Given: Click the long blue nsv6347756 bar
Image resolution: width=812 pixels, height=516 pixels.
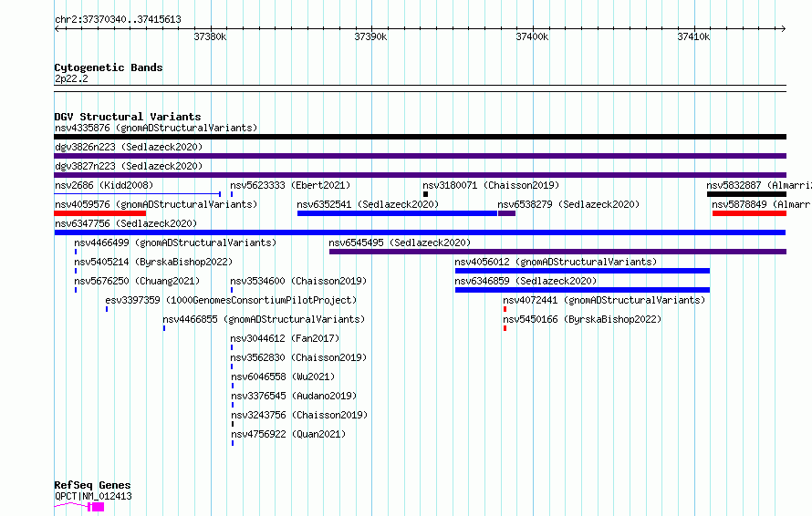Looking at the screenshot, I should pyautogui.click(x=420, y=232).
